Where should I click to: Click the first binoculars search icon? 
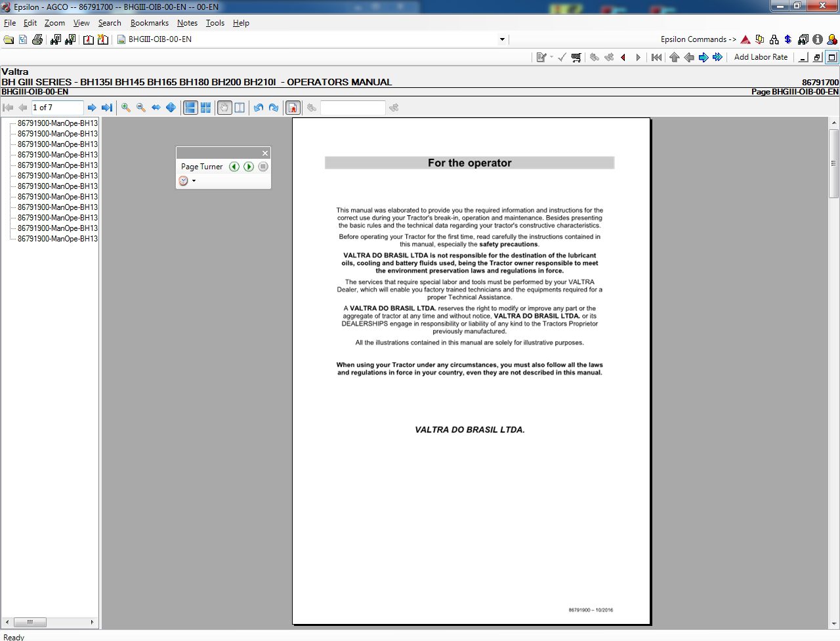56,39
